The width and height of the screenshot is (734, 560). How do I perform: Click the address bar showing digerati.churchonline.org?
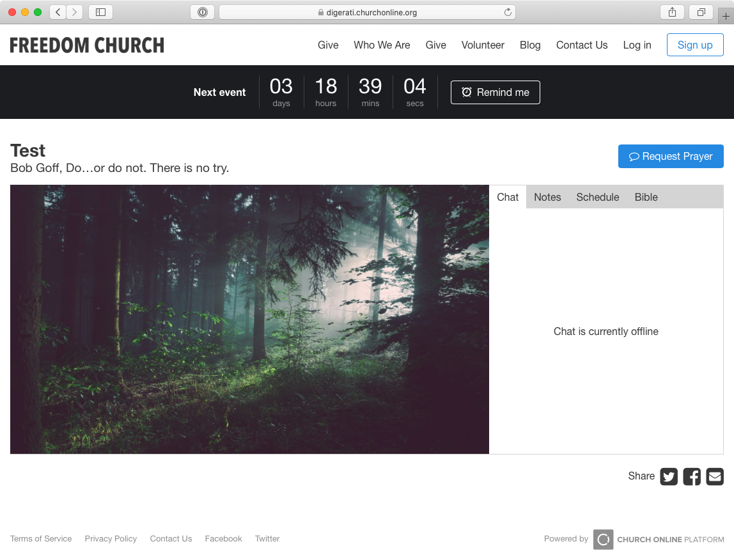367,12
